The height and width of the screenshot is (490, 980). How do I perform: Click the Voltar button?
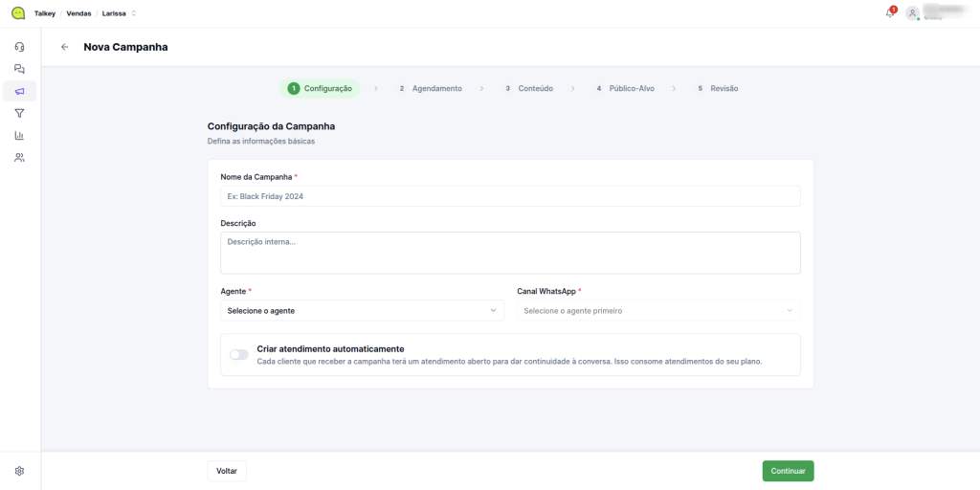tap(227, 471)
